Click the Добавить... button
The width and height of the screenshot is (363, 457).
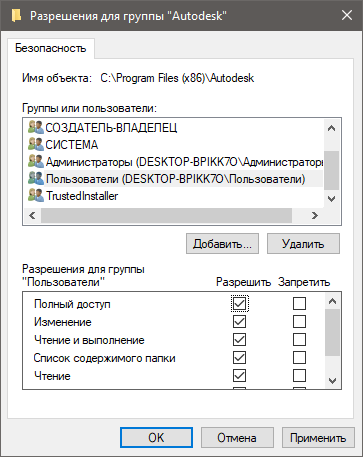click(222, 244)
